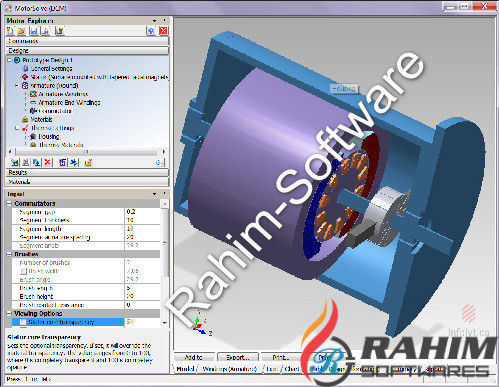Click the Print... button

(281, 357)
